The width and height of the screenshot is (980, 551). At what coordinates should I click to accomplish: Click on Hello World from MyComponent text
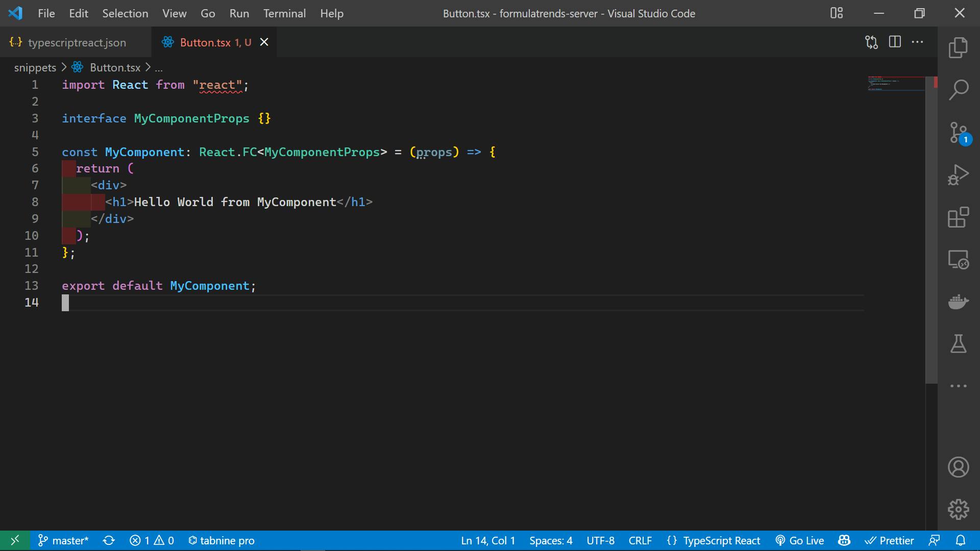point(235,202)
